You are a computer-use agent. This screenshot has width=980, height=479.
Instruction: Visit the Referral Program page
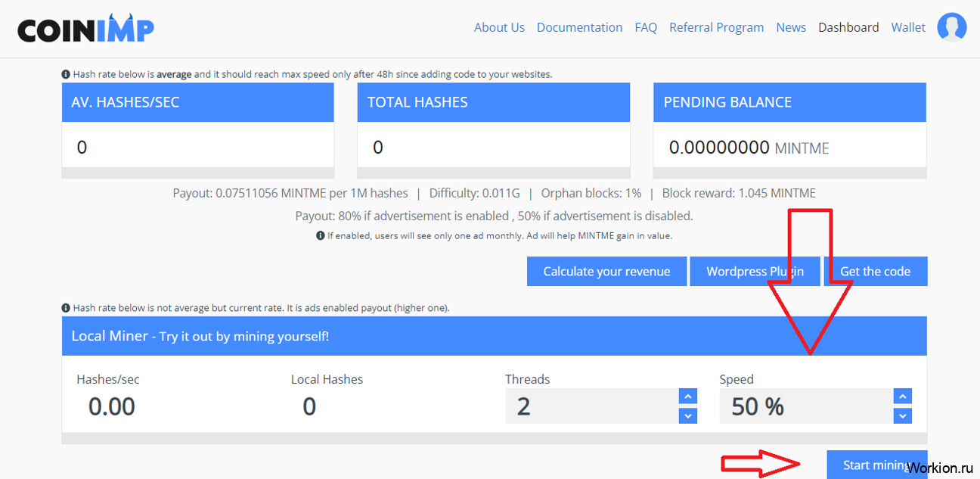(x=716, y=27)
